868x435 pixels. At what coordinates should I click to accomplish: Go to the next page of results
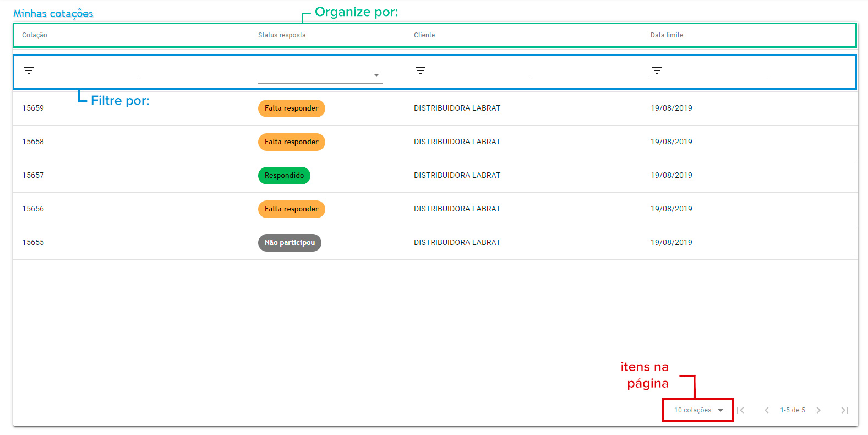click(x=818, y=410)
